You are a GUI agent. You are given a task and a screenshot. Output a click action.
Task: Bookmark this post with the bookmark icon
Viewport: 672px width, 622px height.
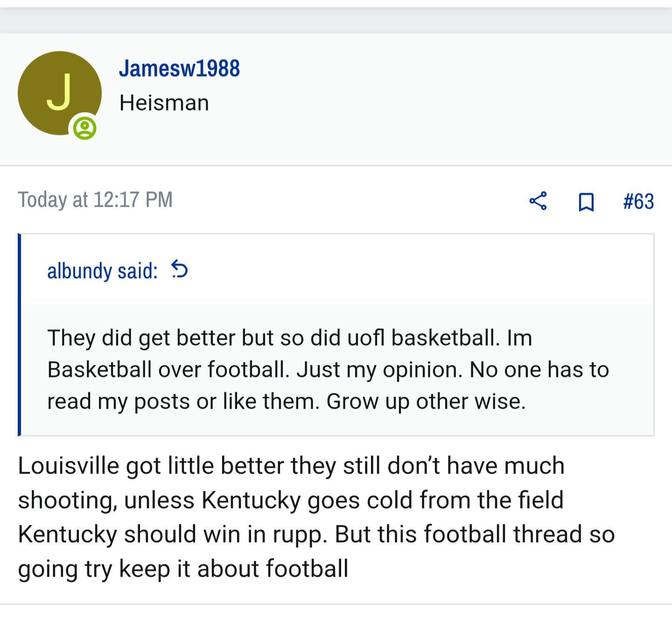586,202
